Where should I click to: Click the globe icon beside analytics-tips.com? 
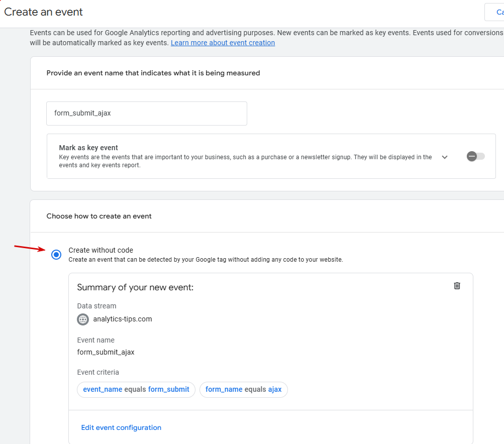tap(83, 319)
